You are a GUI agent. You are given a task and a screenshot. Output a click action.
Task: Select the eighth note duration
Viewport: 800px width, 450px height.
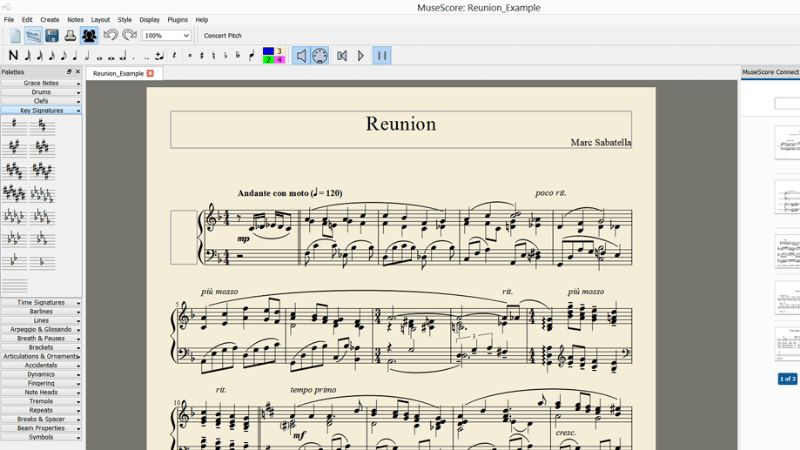tap(63, 56)
